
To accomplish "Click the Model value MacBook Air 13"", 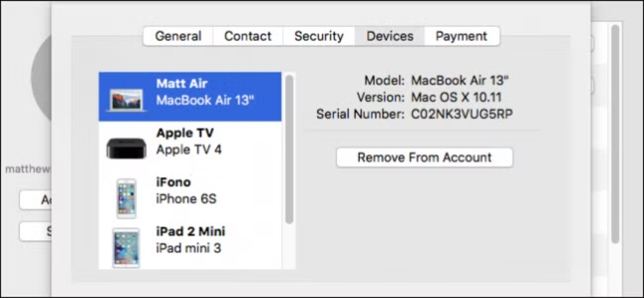I will point(460,80).
